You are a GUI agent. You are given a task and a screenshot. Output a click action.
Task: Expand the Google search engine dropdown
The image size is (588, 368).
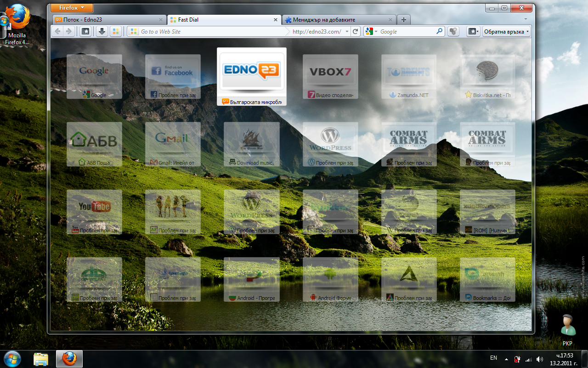point(371,31)
